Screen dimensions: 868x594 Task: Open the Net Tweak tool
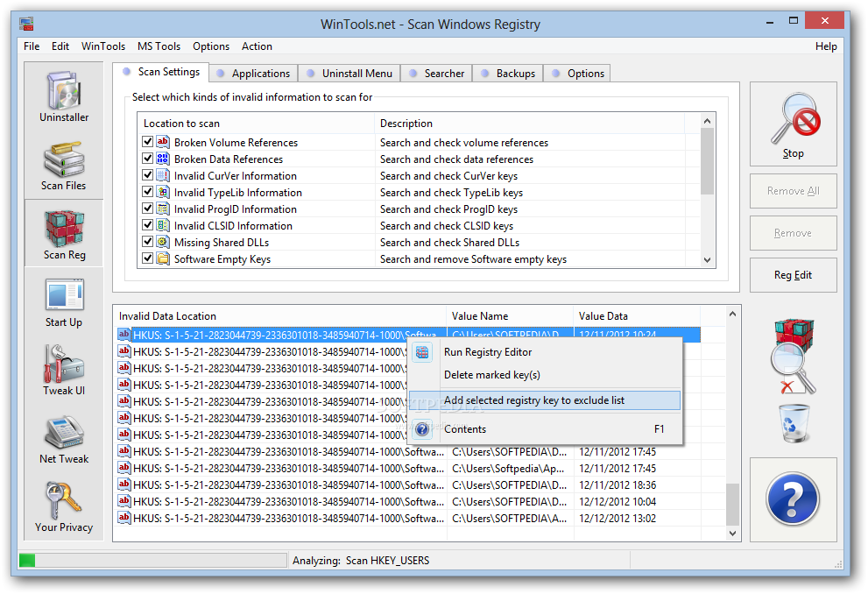(64, 440)
